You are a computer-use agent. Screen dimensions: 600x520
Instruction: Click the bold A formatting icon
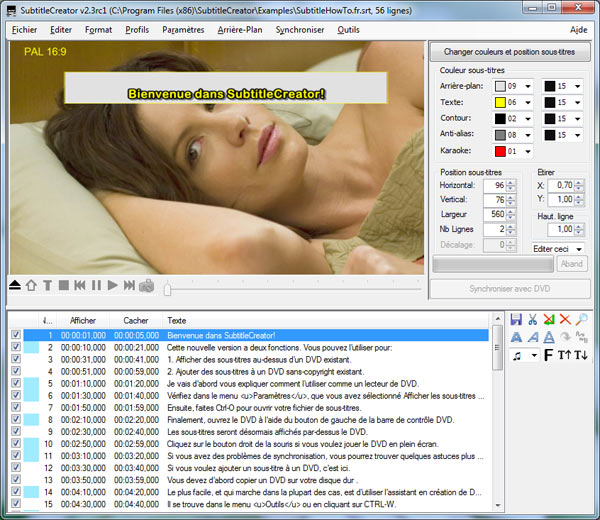tap(516, 337)
